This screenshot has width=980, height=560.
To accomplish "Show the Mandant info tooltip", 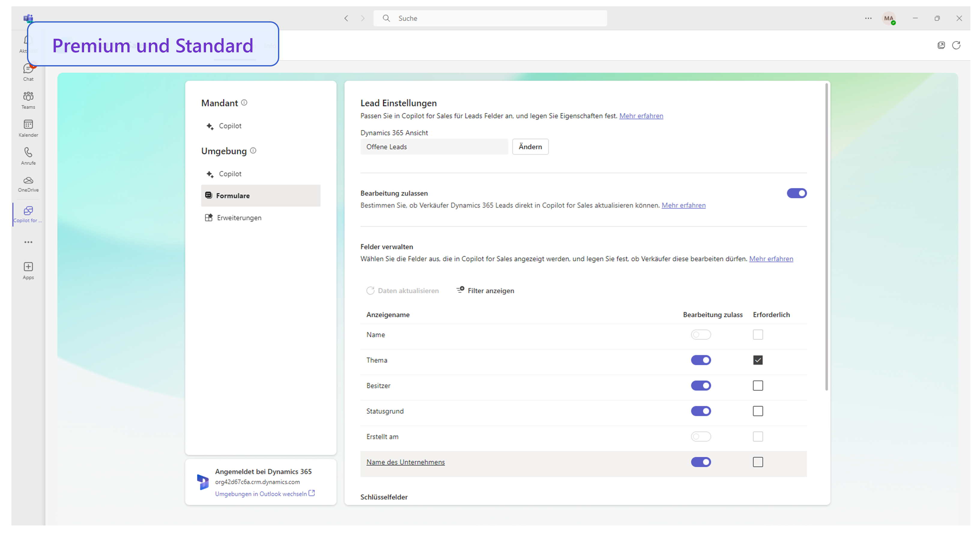I will coord(244,102).
